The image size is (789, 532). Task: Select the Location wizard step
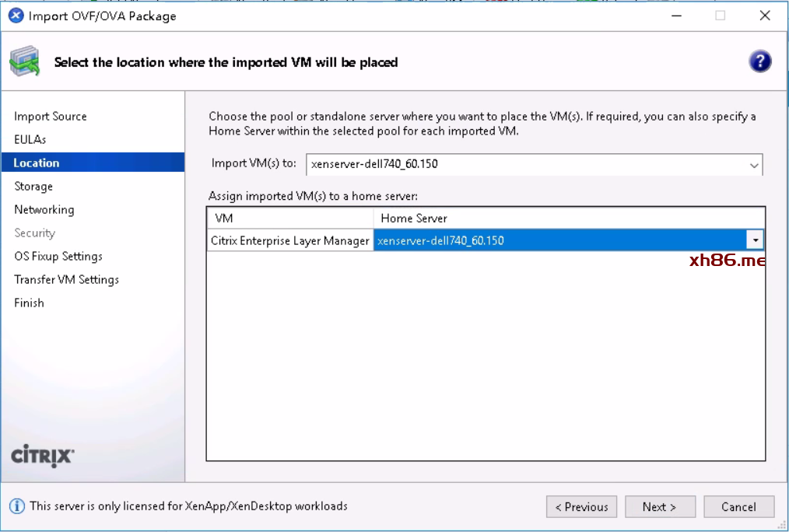coord(37,163)
